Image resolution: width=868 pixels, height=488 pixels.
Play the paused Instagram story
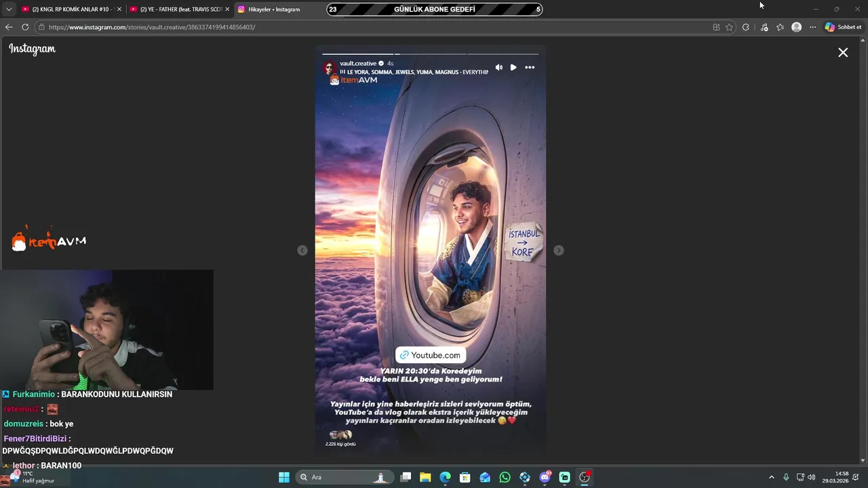pos(513,67)
